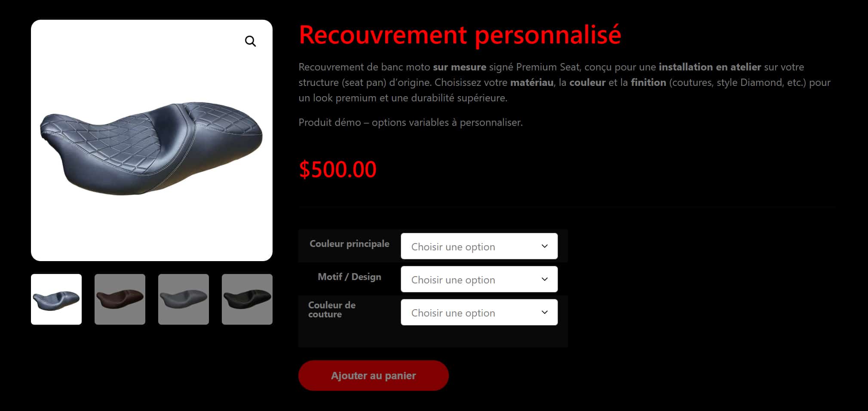Screen dimensions: 868x411
Task: Click the Produit démo description line
Action: (411, 122)
